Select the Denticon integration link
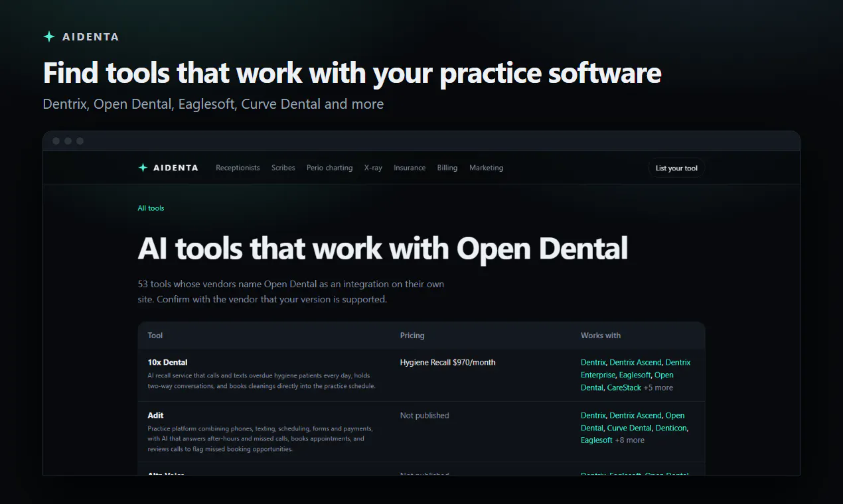Viewport: 843px width, 504px height. point(671,428)
